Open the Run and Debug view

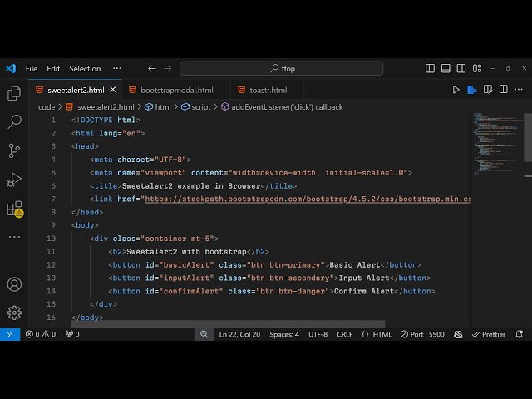14,180
